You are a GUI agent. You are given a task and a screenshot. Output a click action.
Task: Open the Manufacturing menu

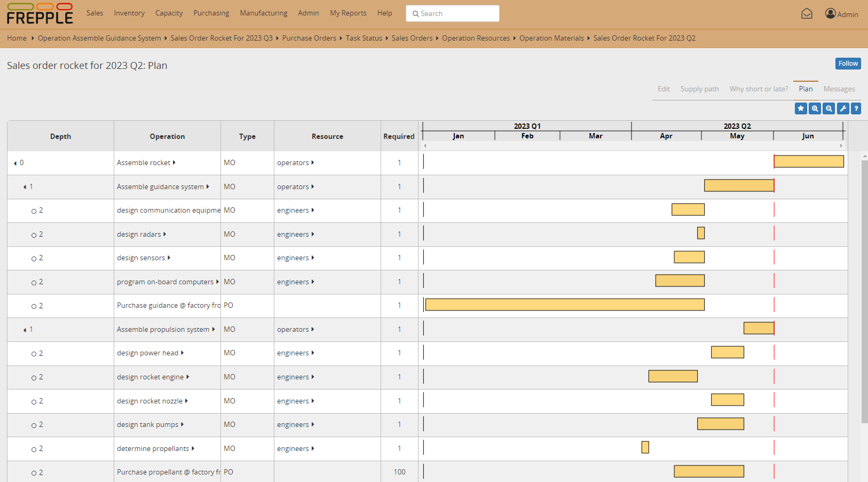(x=263, y=13)
